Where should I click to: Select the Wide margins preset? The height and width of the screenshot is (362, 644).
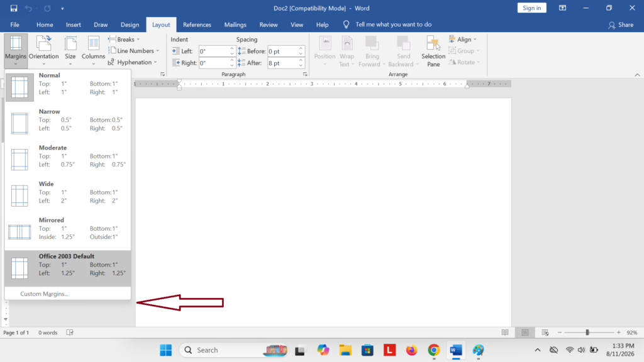pos(68,195)
